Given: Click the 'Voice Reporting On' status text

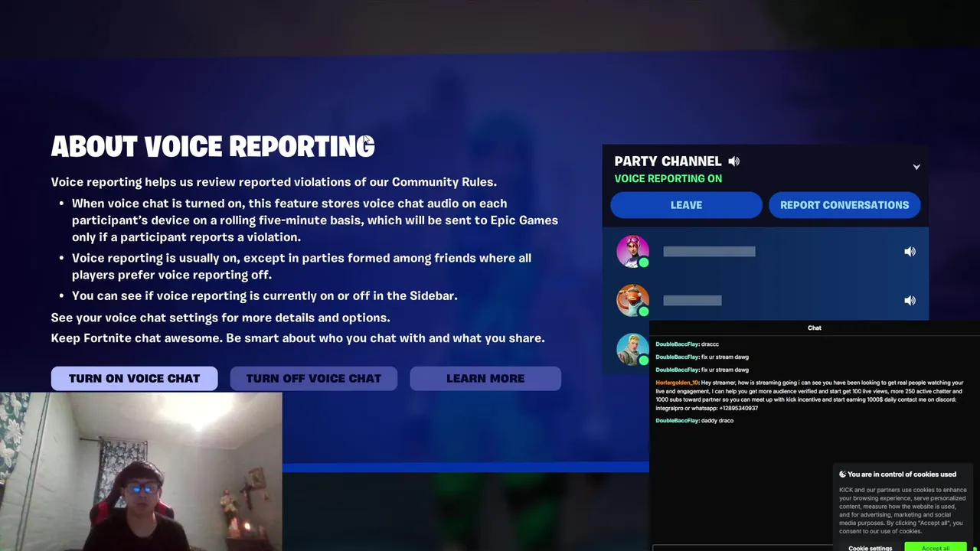Looking at the screenshot, I should (668, 178).
